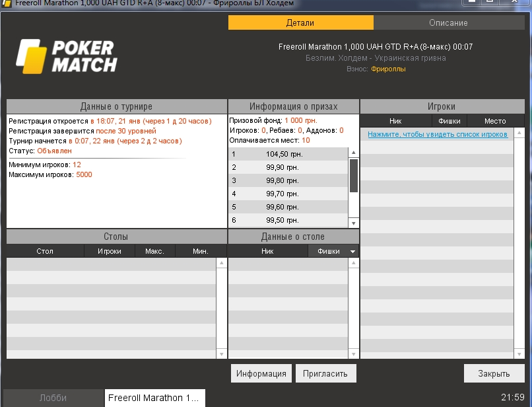Click the prize list scrollbar thumb
Screen dimensions: 532x407
(x=354, y=176)
